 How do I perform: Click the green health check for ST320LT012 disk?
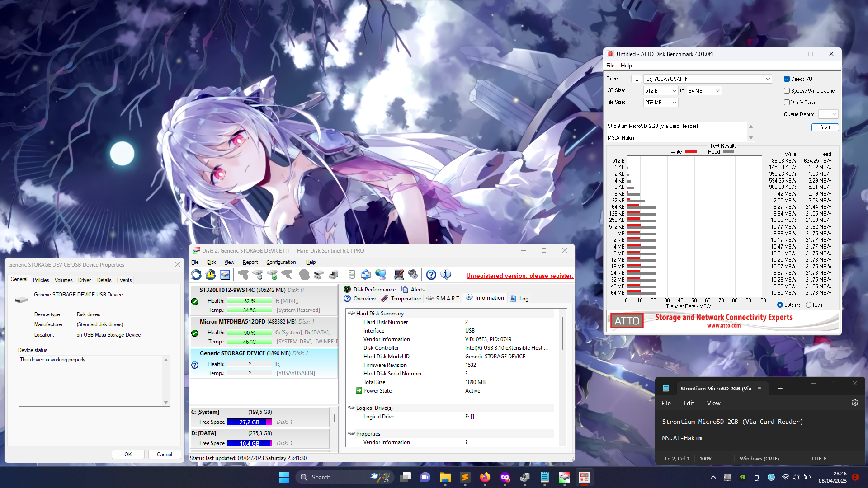[195, 302]
